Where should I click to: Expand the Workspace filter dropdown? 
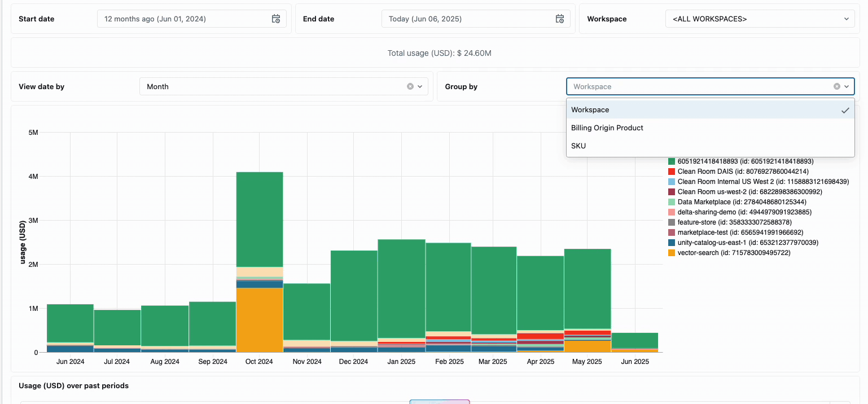pos(759,19)
